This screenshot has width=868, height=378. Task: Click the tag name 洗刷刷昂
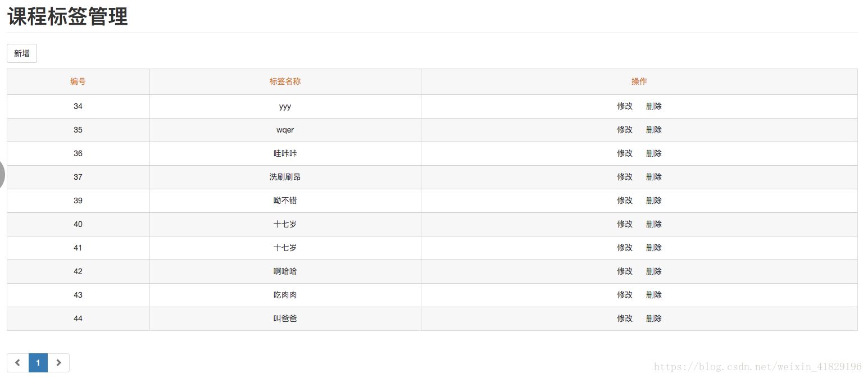pos(285,177)
